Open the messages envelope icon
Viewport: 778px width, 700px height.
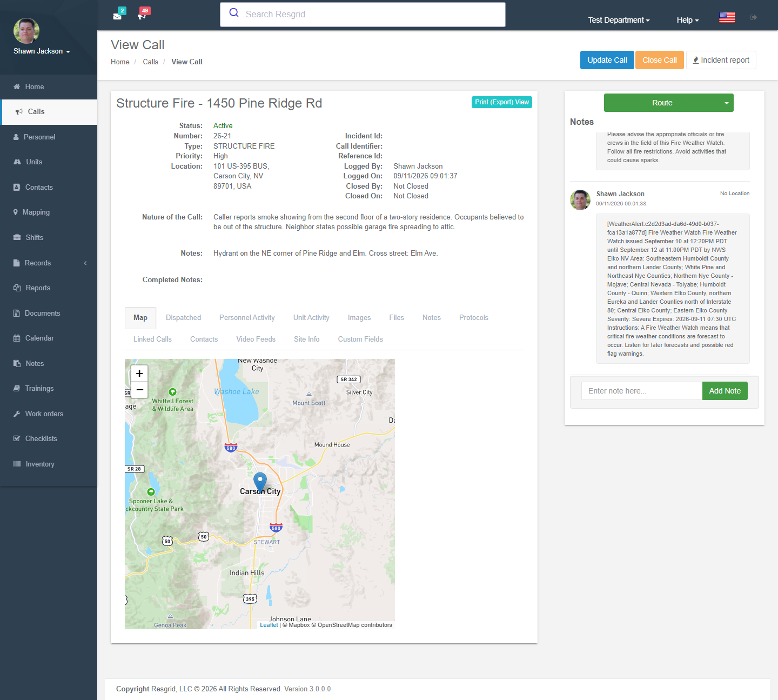click(117, 16)
